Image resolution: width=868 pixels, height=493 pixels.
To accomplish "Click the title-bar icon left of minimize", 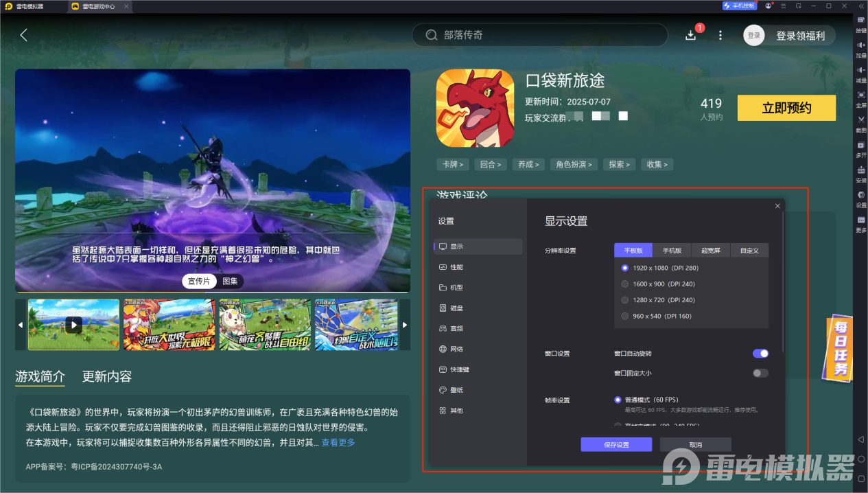I will click(799, 5).
